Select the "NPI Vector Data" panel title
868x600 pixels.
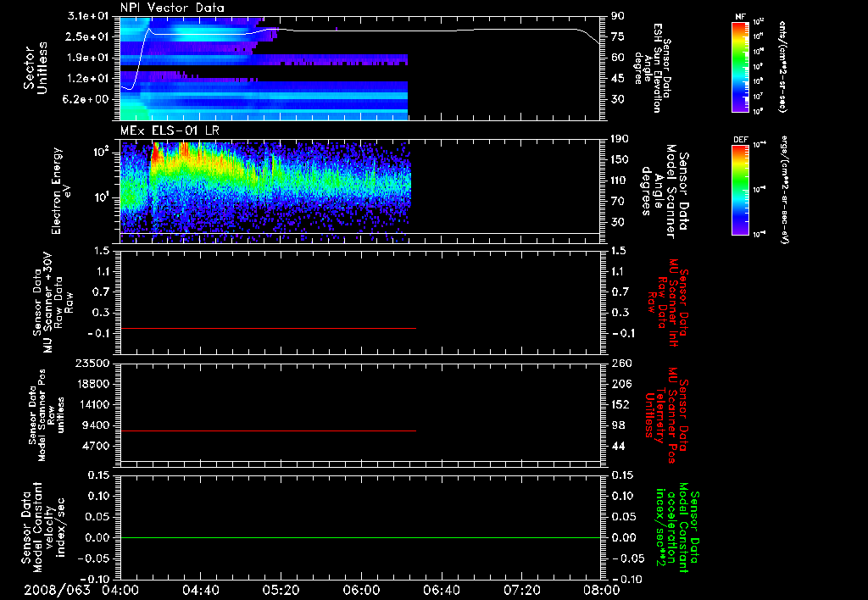pos(172,8)
